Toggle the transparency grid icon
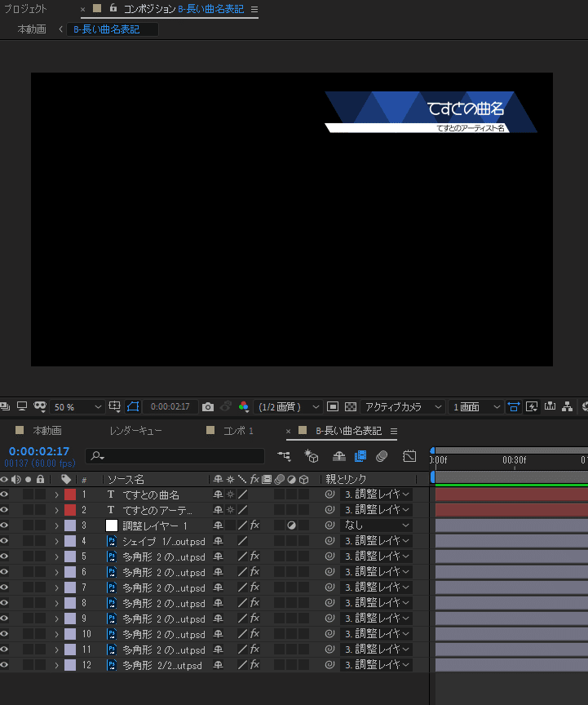This screenshot has width=588, height=705. pyautogui.click(x=351, y=407)
